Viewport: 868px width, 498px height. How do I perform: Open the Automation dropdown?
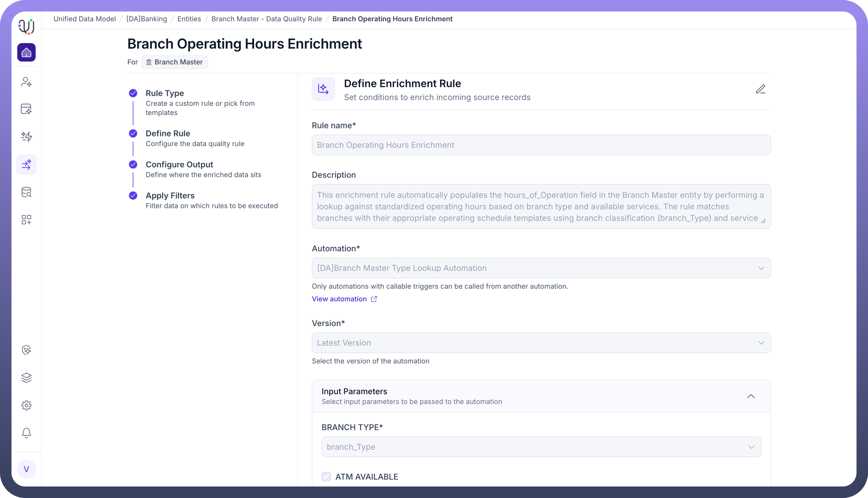(x=541, y=268)
